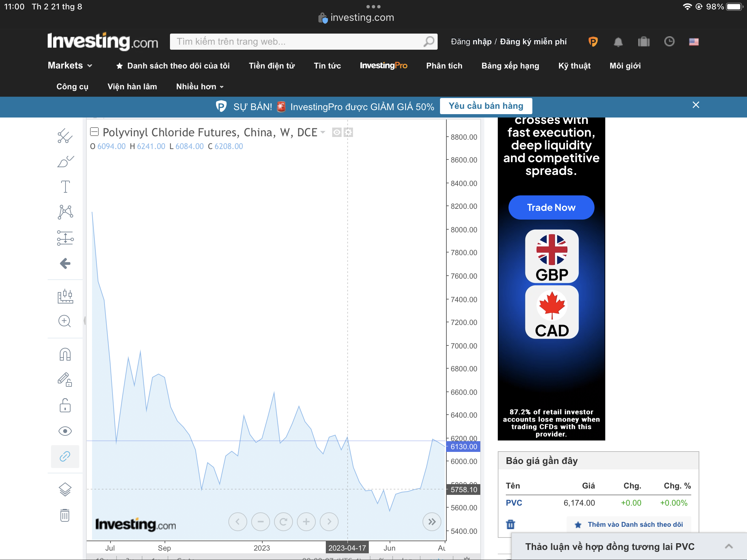Toggle the sync drawings link icon
Image resolution: width=747 pixels, height=560 pixels.
point(65,456)
